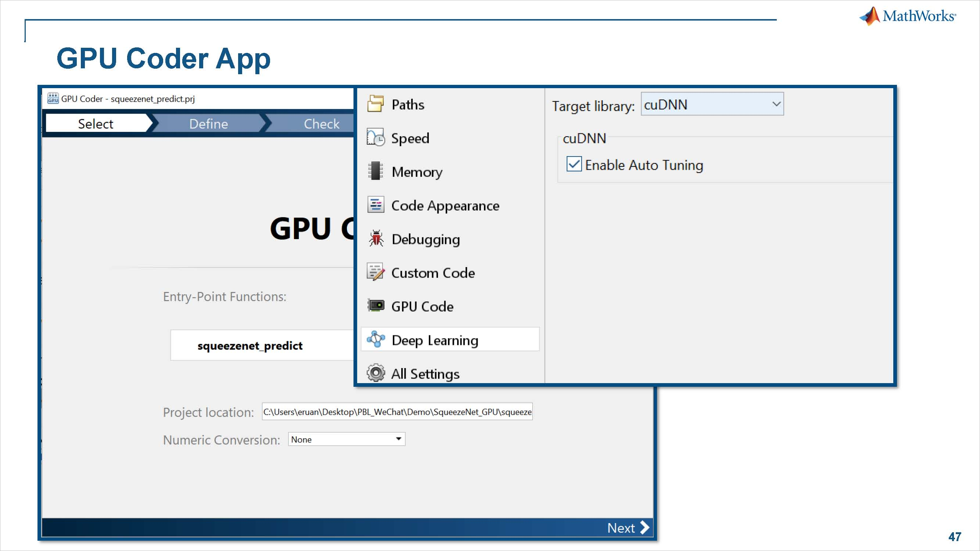Click the Speed clock icon

point(376,138)
